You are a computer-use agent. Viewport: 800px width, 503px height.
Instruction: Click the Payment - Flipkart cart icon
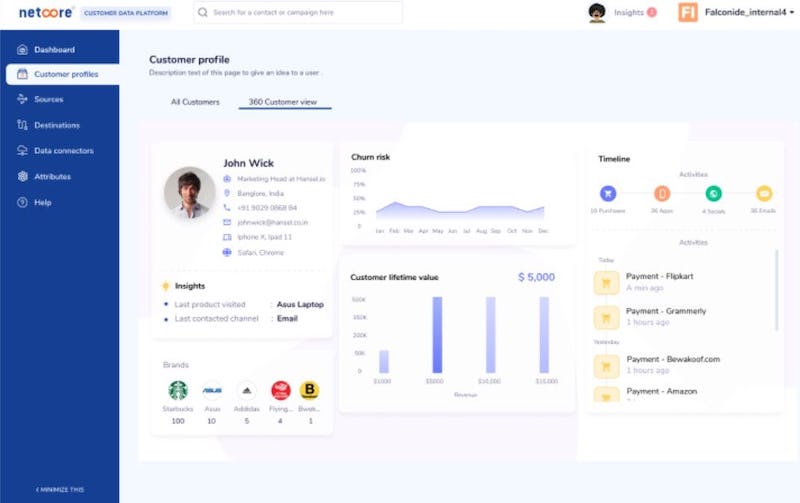point(606,283)
